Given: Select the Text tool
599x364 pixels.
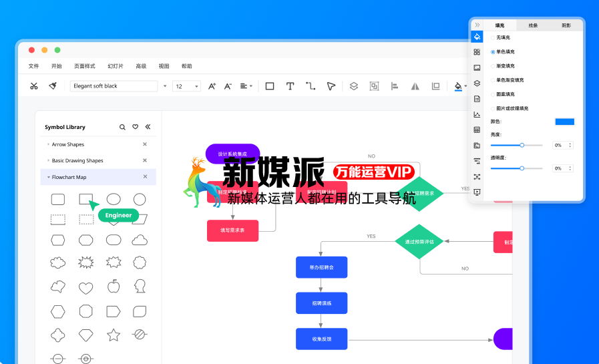Looking at the screenshot, I should (290, 86).
